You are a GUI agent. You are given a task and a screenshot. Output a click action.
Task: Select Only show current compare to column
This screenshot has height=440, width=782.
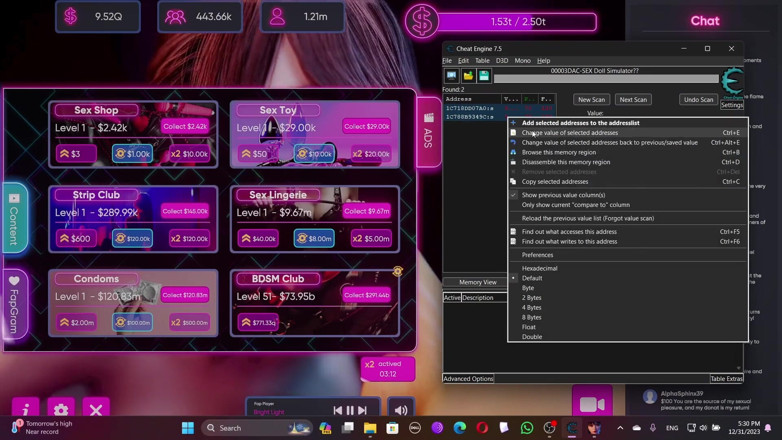pyautogui.click(x=576, y=205)
